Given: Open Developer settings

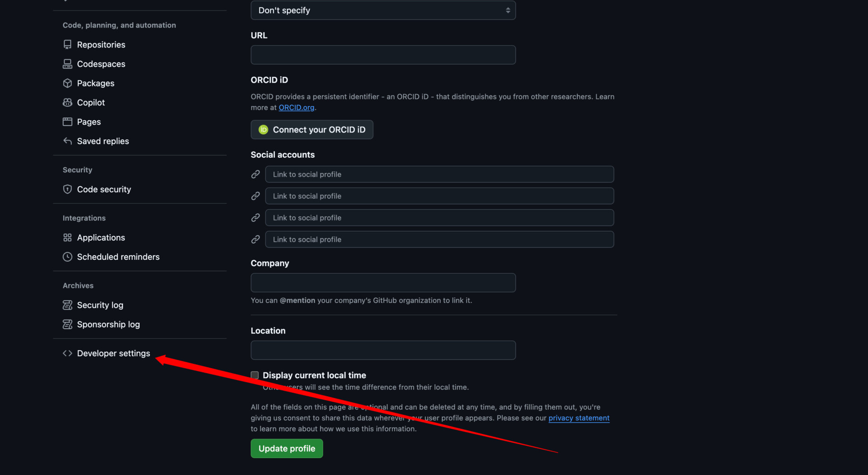Looking at the screenshot, I should tap(113, 353).
